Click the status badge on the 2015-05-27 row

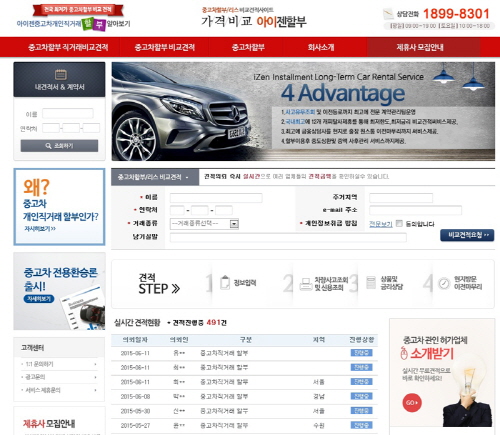[x=361, y=425]
